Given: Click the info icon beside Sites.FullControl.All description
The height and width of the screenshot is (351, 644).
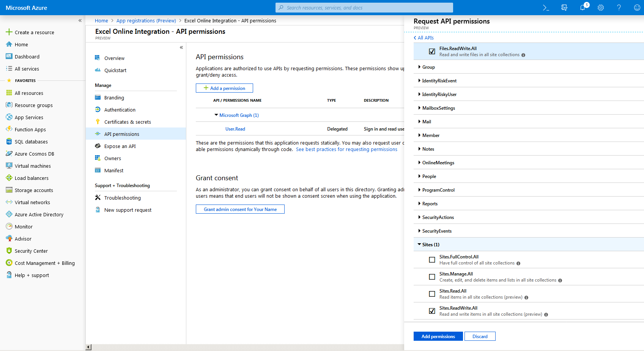Looking at the screenshot, I should pos(518,263).
